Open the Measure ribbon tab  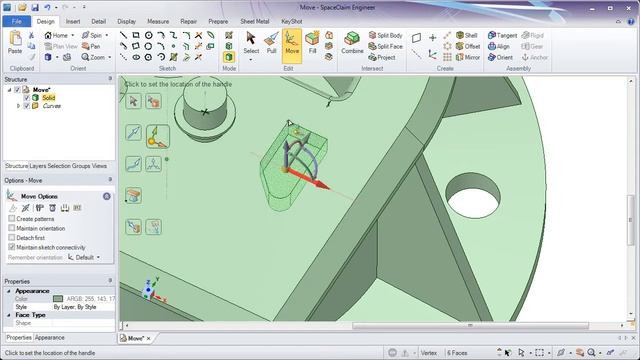[x=158, y=21]
